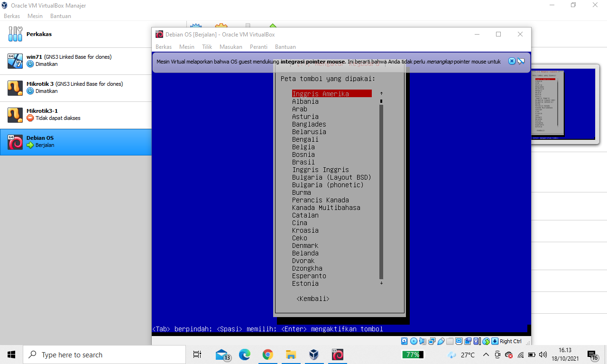Select Arab keymap
The image size is (607, 364).
pos(300,109)
